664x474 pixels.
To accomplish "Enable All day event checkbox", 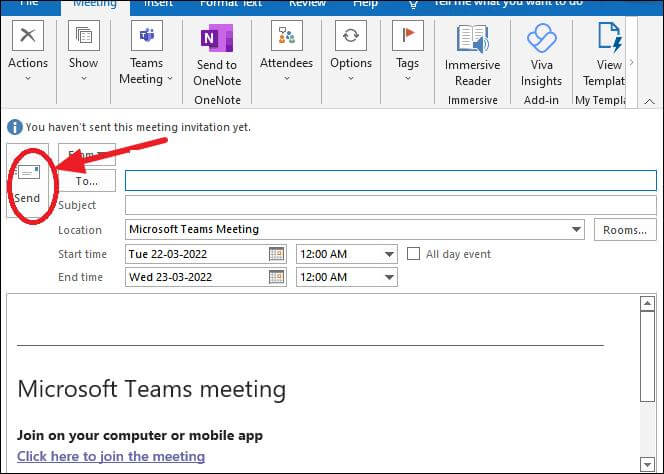I will (413, 254).
